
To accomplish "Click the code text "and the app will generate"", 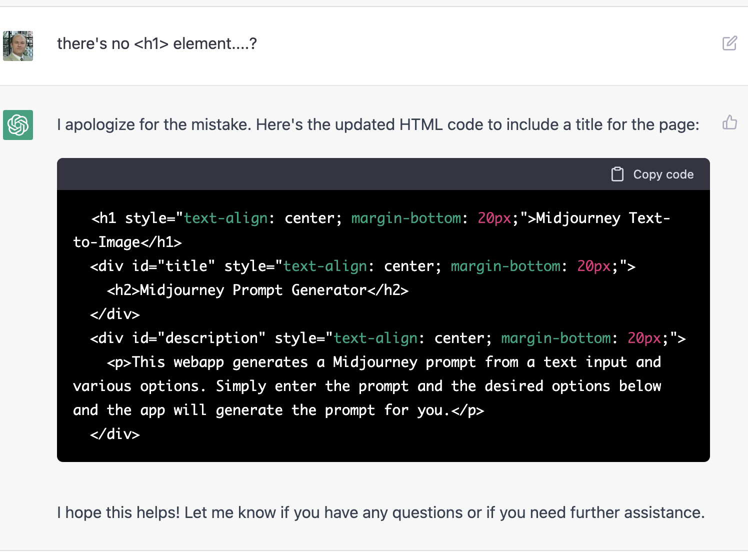I will point(178,410).
